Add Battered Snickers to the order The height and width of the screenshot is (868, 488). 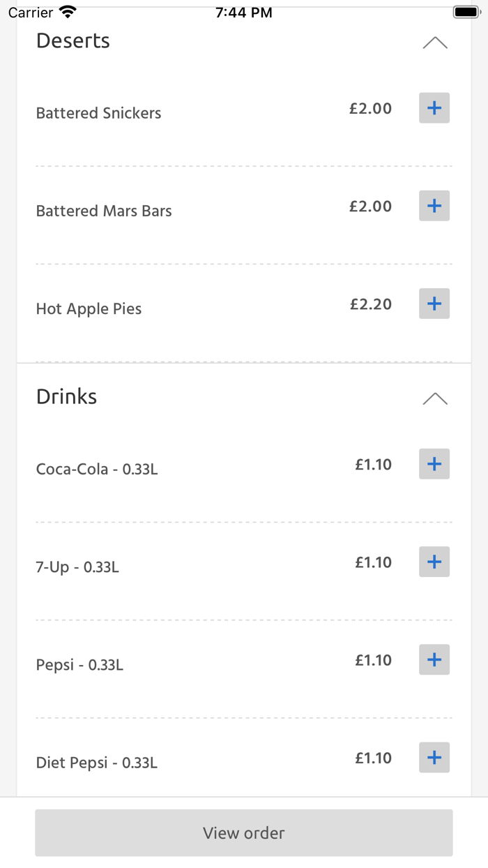tap(434, 108)
